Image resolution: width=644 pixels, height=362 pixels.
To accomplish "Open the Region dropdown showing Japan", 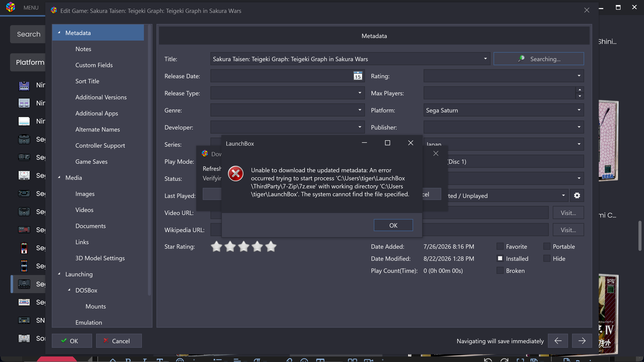I will tap(579, 144).
